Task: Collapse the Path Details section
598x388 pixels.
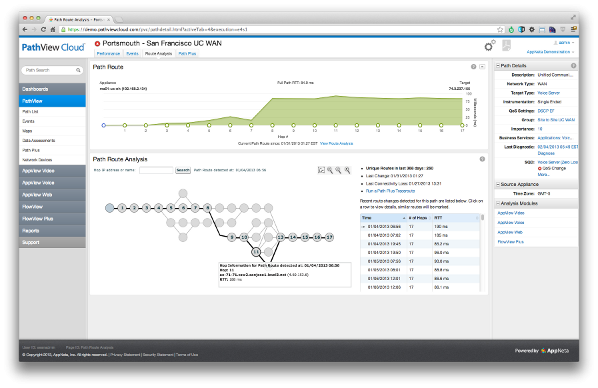Action: click(498, 66)
